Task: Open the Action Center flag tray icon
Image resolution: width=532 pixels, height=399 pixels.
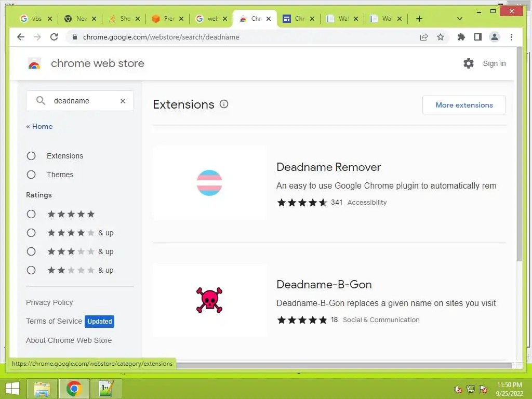Action: (483, 389)
